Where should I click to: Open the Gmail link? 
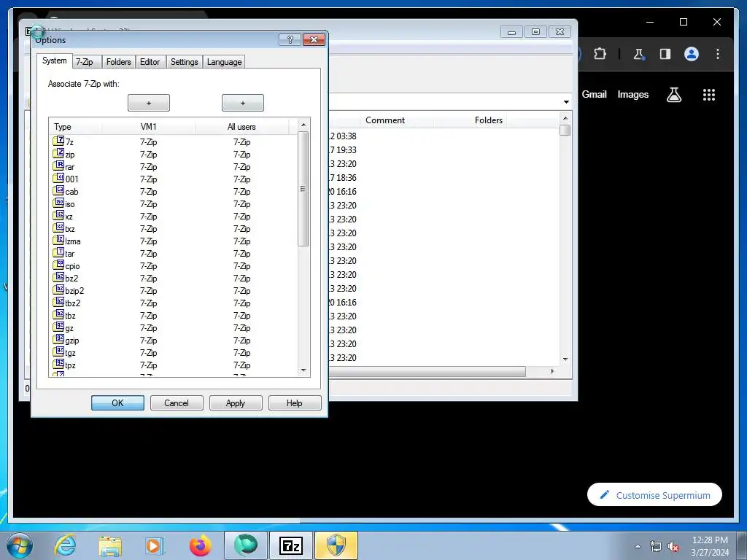tap(594, 94)
